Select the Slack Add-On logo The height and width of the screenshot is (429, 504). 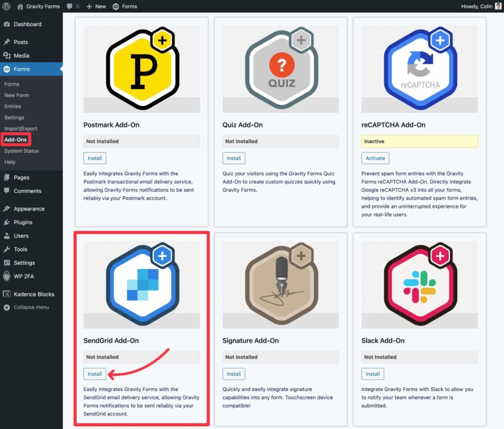[419, 284]
